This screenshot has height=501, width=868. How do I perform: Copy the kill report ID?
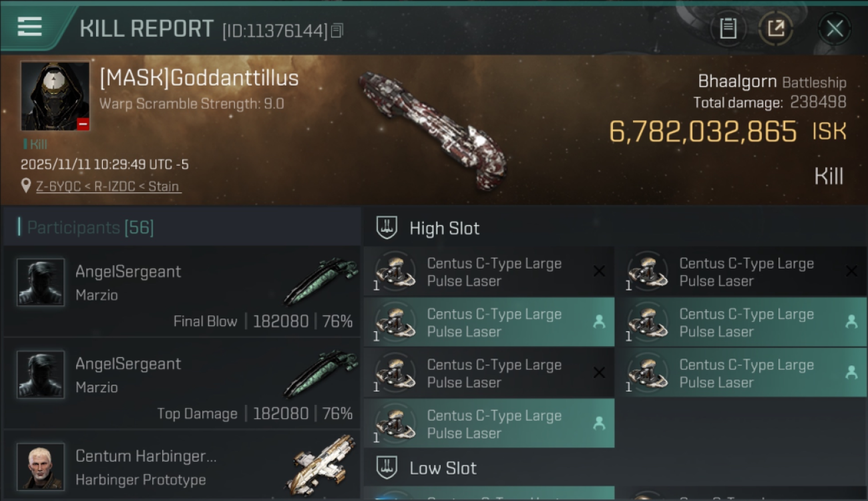point(337,30)
